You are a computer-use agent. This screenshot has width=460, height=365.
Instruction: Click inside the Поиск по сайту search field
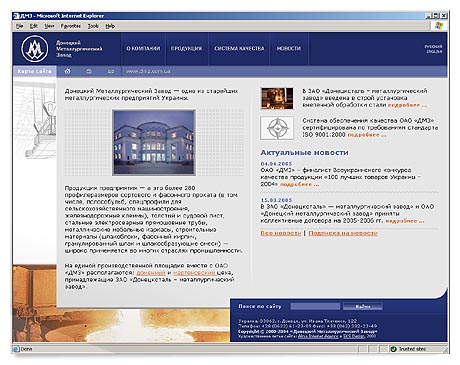click(315, 306)
